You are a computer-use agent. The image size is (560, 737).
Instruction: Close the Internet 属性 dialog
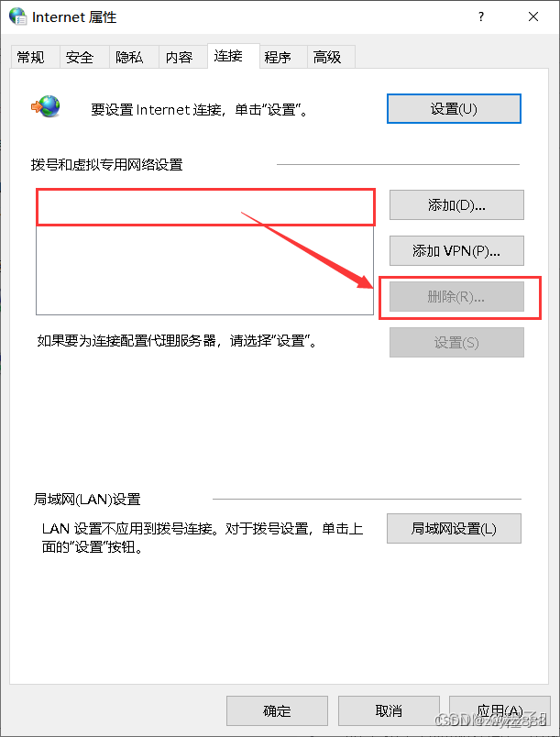pyautogui.click(x=533, y=16)
